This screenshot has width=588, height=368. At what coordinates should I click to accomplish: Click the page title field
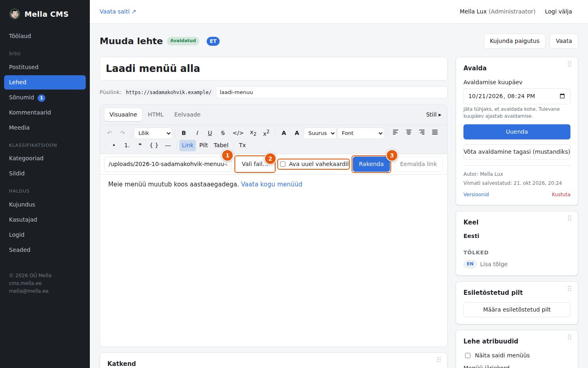coord(274,69)
